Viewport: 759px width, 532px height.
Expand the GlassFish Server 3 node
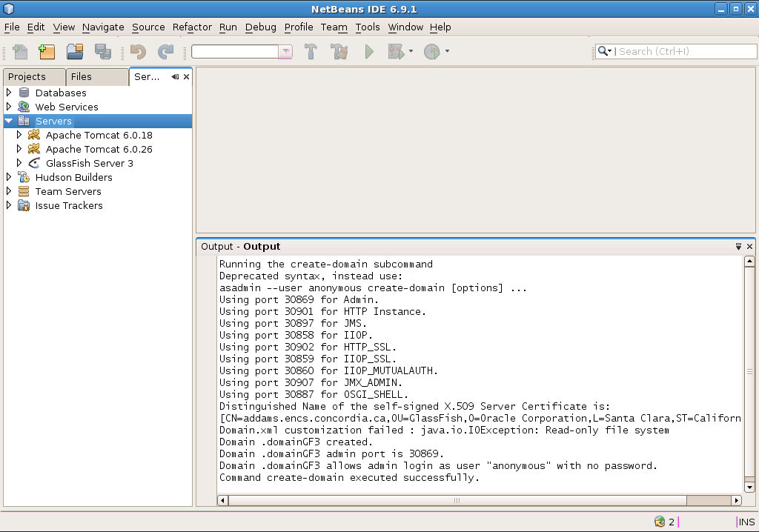tap(19, 163)
